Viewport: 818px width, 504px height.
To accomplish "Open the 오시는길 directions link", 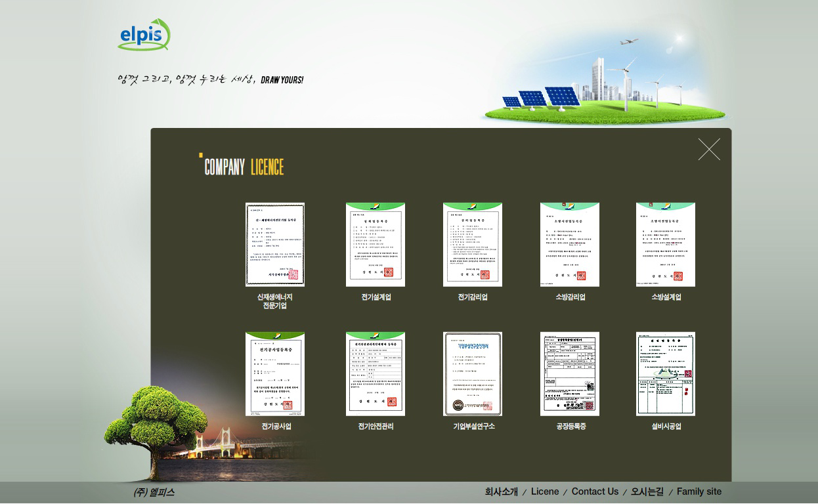I will [x=647, y=492].
